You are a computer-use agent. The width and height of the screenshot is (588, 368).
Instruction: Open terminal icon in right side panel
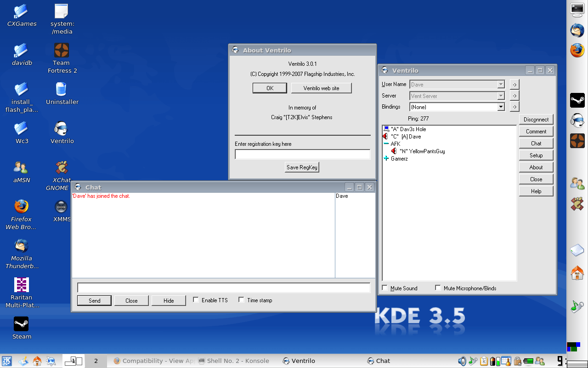tap(577, 9)
